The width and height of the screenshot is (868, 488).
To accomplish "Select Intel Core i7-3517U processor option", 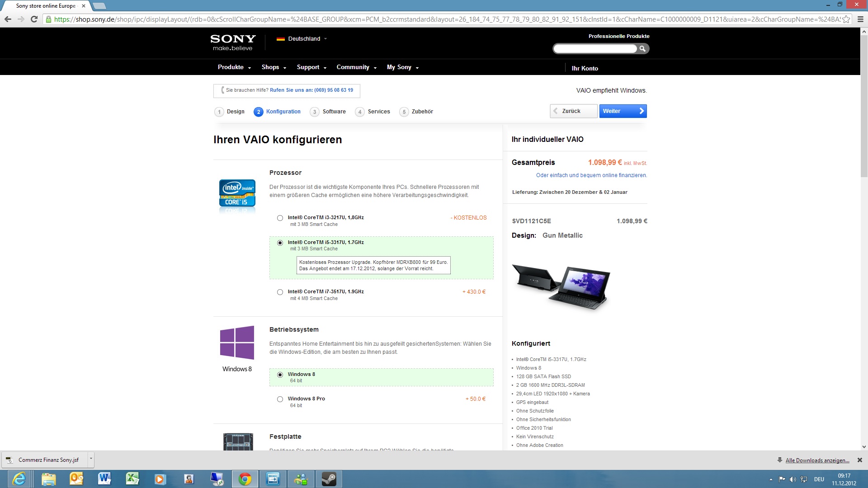I will point(280,292).
